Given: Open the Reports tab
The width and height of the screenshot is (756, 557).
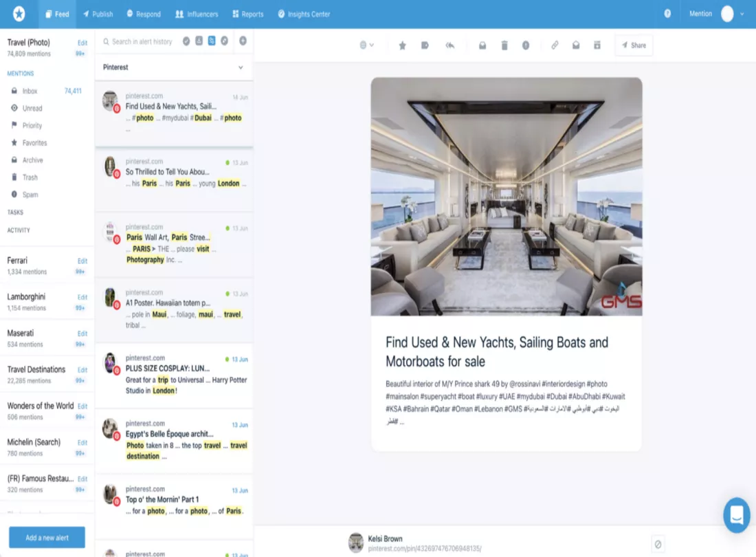Looking at the screenshot, I should click(x=248, y=14).
